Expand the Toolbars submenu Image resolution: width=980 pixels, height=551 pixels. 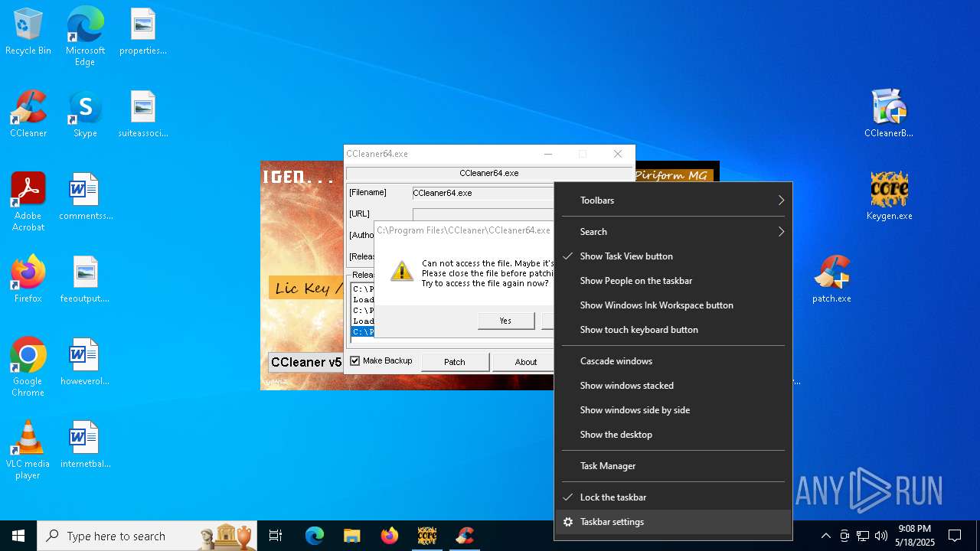click(674, 201)
